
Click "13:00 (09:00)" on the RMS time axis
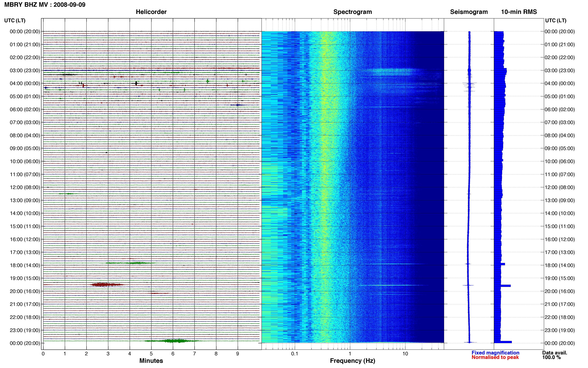tap(560, 200)
